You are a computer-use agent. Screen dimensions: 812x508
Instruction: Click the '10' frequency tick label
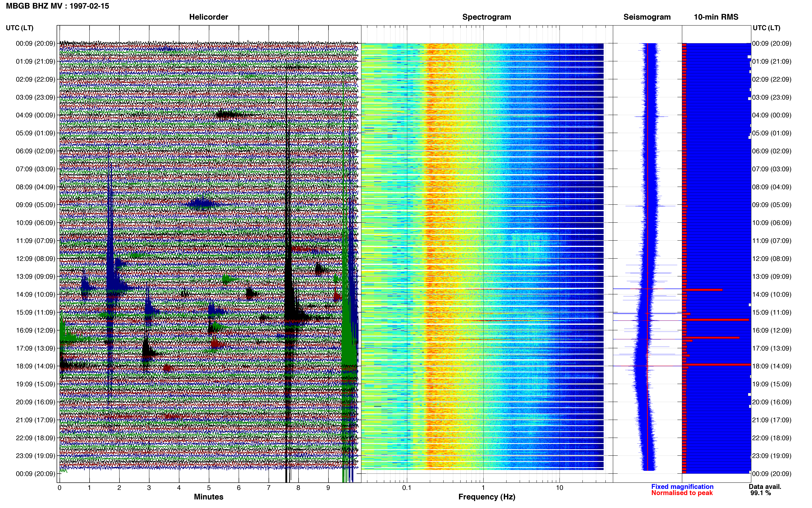click(x=559, y=488)
